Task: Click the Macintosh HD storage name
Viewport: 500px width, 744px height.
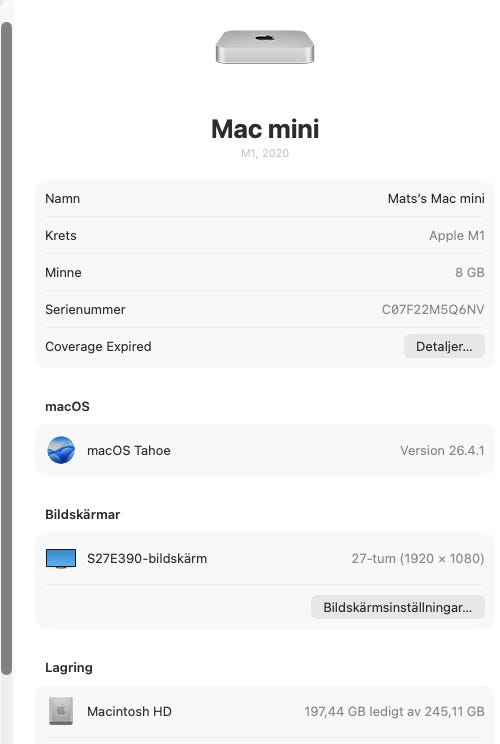Action: click(129, 711)
